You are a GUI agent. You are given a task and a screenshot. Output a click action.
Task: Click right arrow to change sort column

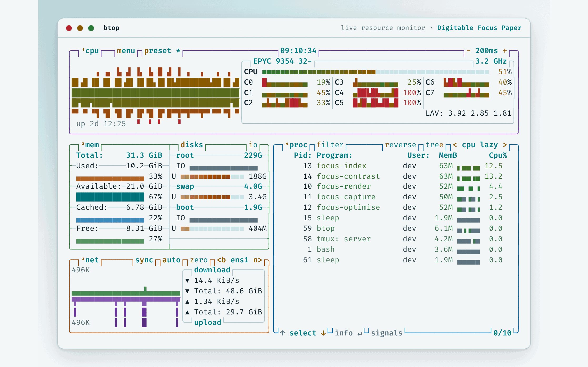[x=505, y=145]
